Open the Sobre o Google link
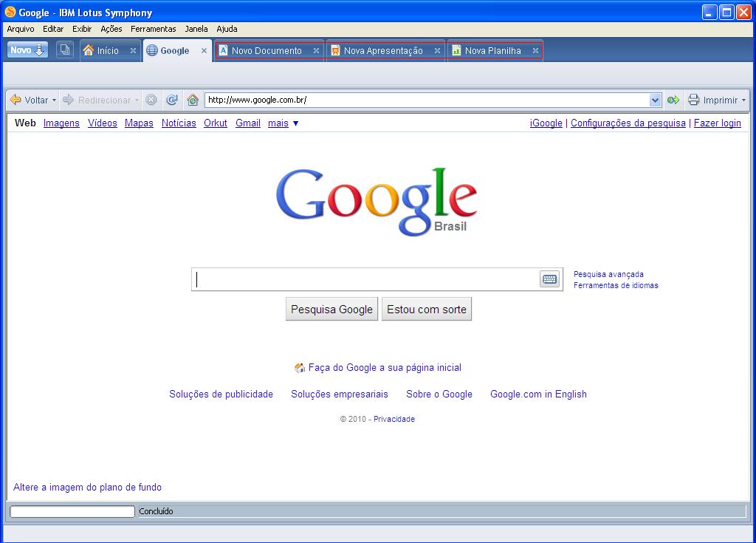Screen dimensions: 756x543 (439, 395)
